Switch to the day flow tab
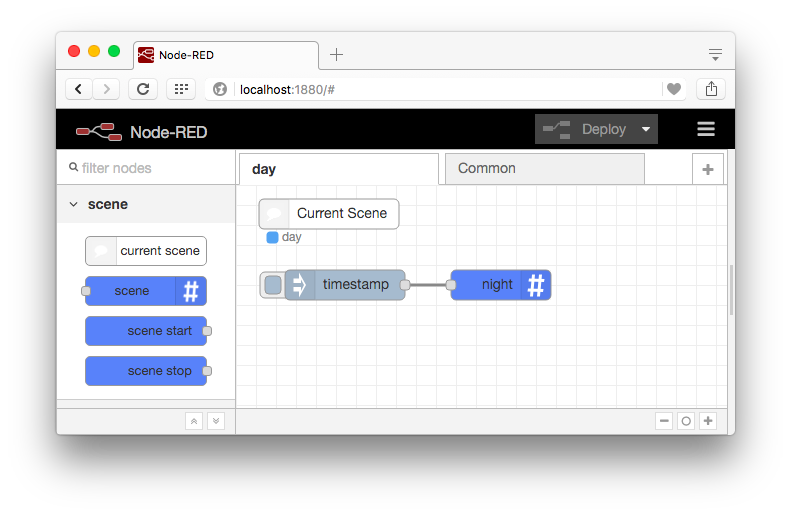The width and height of the screenshot is (791, 515). pyautogui.click(x=338, y=169)
